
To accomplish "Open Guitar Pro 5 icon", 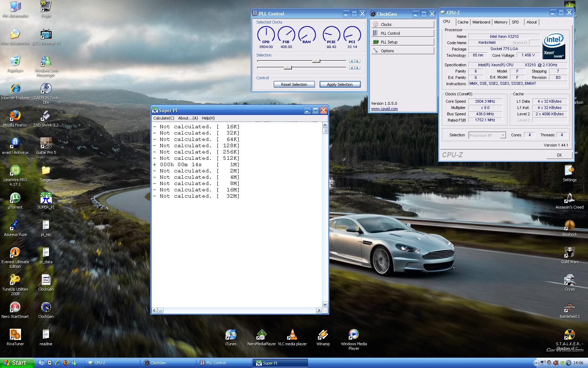I will click(x=46, y=146).
